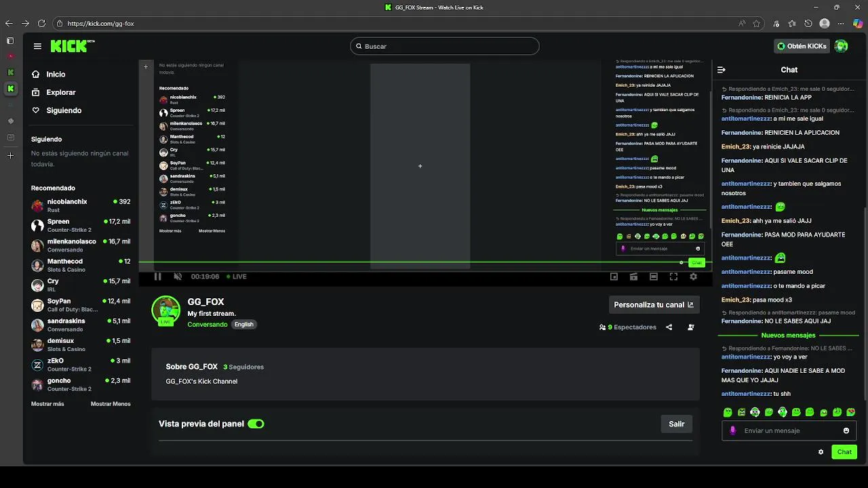
Task: Click the stream progress bar
Action: point(425,262)
